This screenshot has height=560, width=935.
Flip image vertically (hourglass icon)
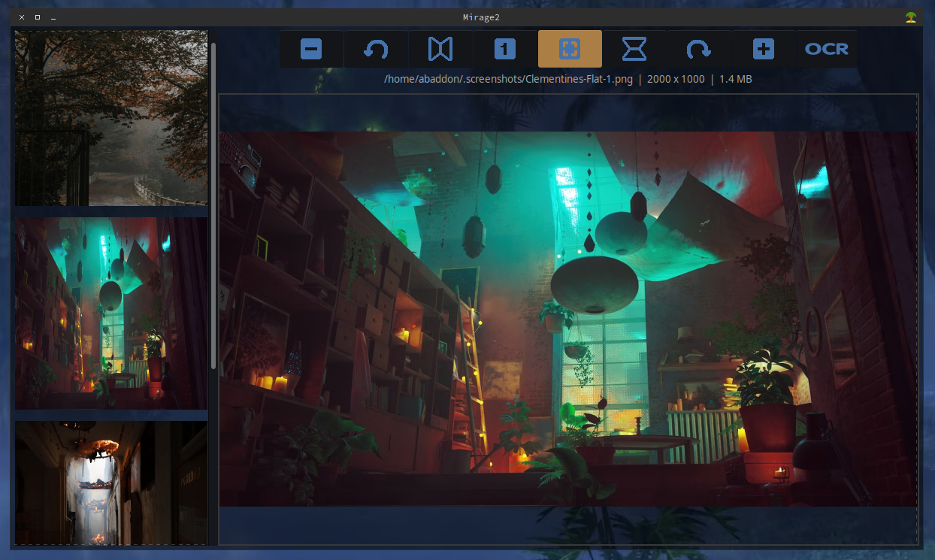[x=634, y=49]
